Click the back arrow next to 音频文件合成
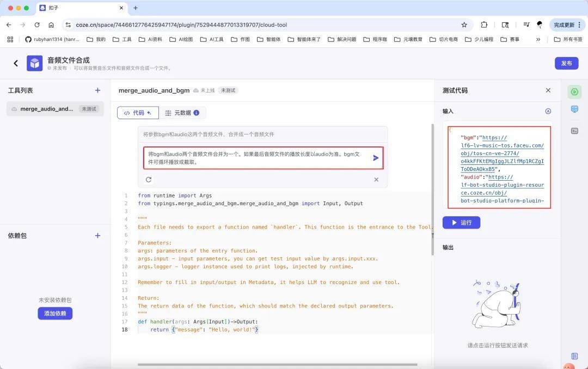 tap(16, 63)
